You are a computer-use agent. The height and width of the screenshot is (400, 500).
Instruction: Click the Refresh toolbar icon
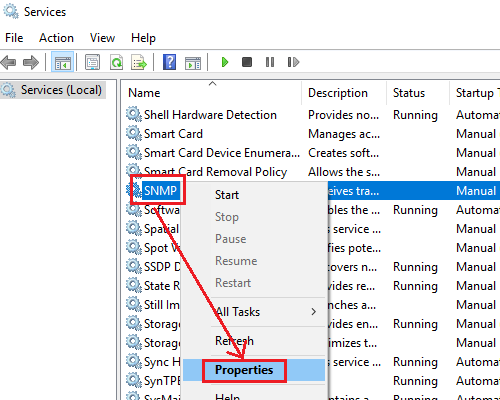coord(116,62)
